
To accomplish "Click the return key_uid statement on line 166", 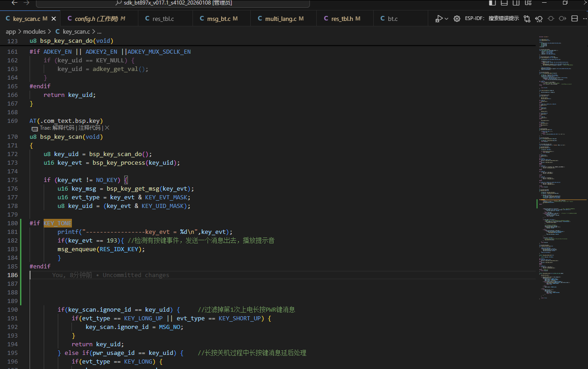I will 70,95.
